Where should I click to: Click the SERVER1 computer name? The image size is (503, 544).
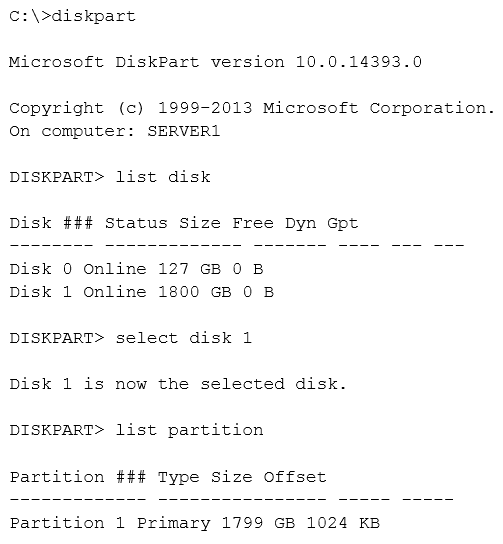(x=184, y=131)
